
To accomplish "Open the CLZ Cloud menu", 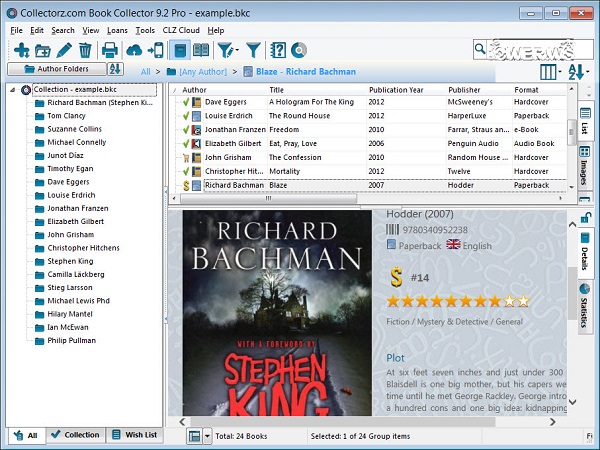I will 181,30.
